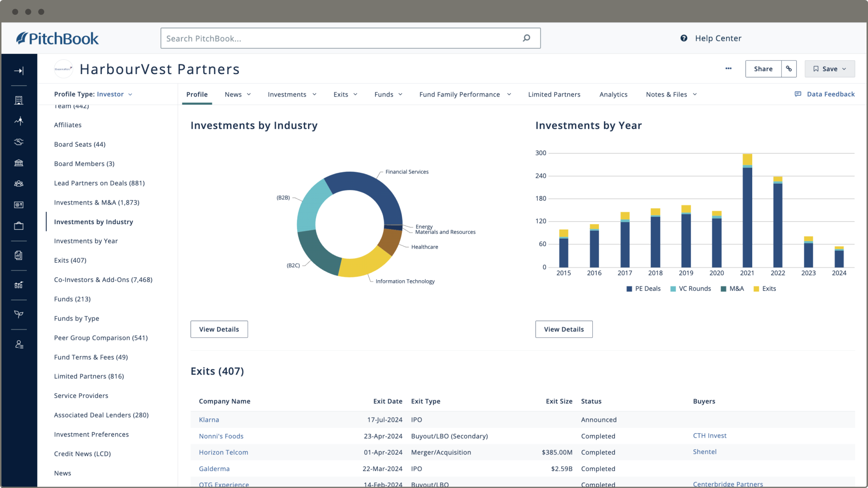Open Peer Group Comparison (541) section
The width and height of the screenshot is (868, 488).
[x=101, y=338]
